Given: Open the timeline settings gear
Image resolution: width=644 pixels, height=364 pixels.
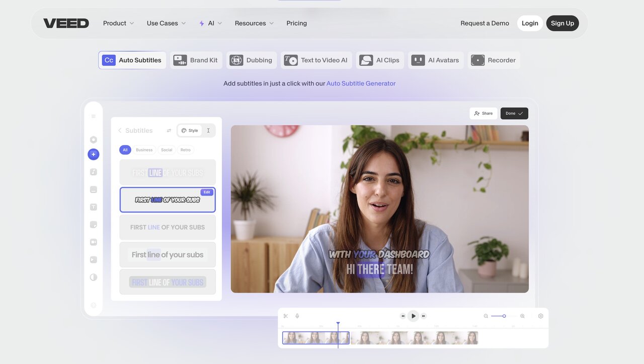Looking at the screenshot, I should point(540,316).
